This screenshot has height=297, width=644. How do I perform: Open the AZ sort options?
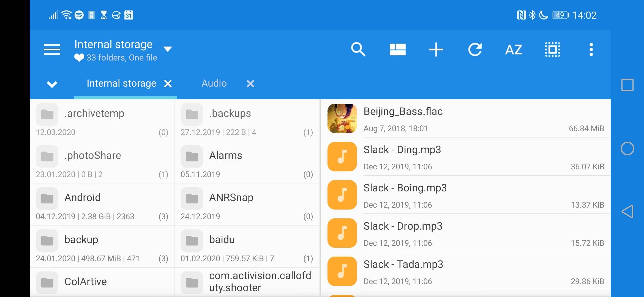pyautogui.click(x=514, y=50)
